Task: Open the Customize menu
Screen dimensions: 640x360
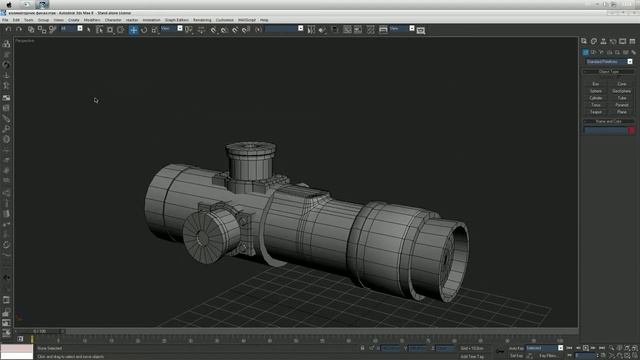Action: pos(224,20)
